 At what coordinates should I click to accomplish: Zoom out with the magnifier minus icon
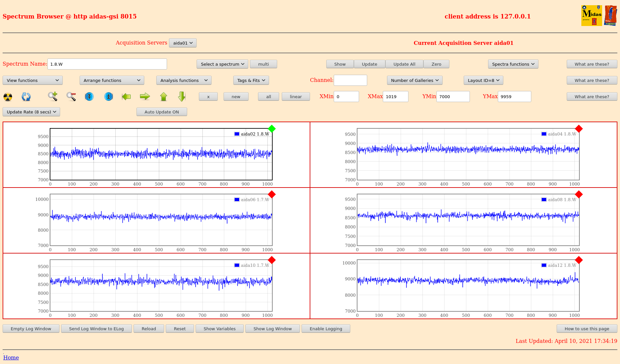click(71, 97)
